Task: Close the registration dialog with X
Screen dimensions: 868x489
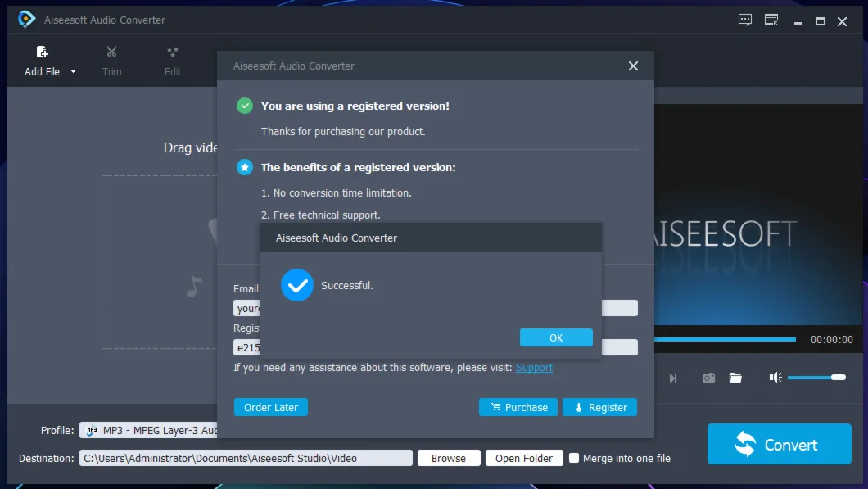Action: tap(633, 66)
